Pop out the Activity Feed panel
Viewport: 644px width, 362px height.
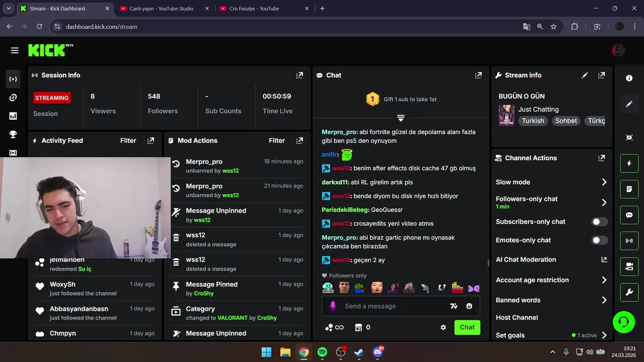click(x=150, y=141)
